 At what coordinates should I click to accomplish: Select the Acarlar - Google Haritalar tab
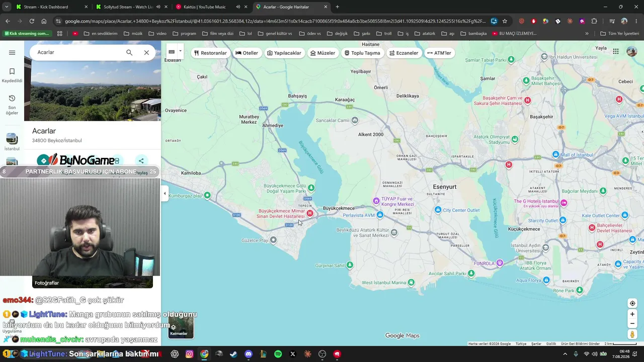point(291,7)
